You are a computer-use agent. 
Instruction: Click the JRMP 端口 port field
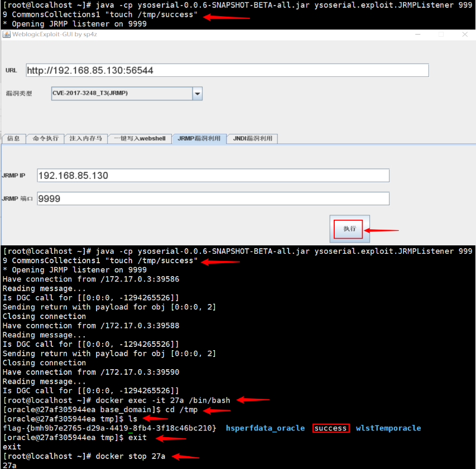213,199
